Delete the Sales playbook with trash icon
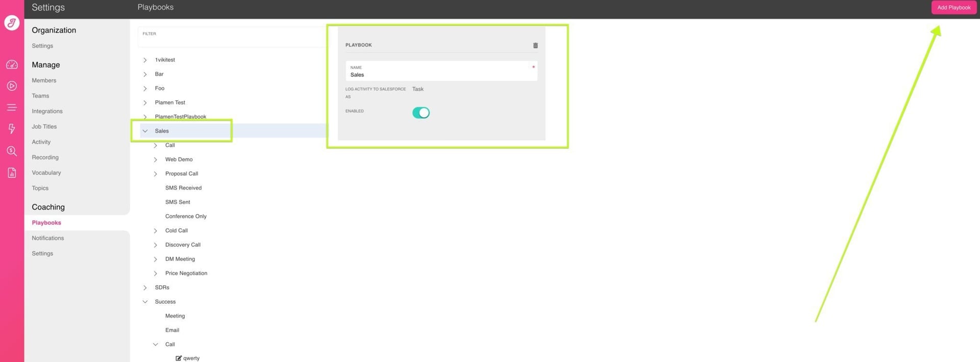The width and height of the screenshot is (980, 362). point(535,45)
